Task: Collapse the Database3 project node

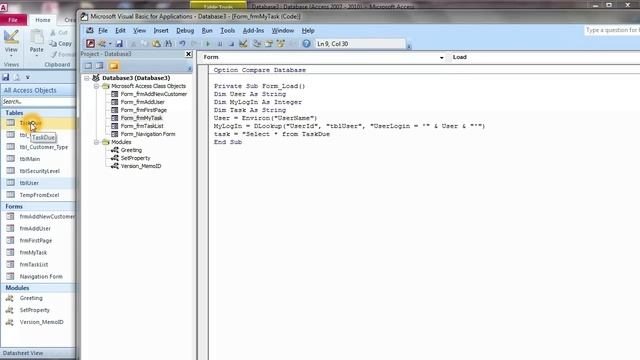Action: coord(87,78)
